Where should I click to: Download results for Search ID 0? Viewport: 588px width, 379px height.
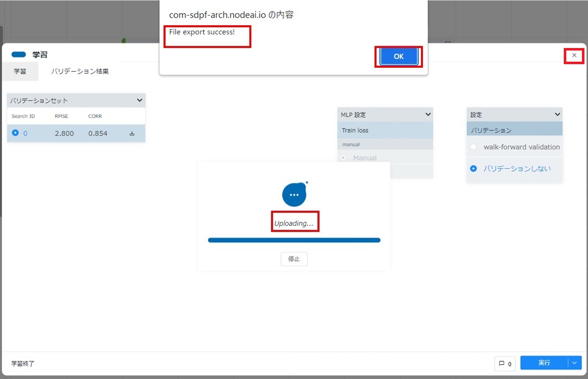click(132, 133)
